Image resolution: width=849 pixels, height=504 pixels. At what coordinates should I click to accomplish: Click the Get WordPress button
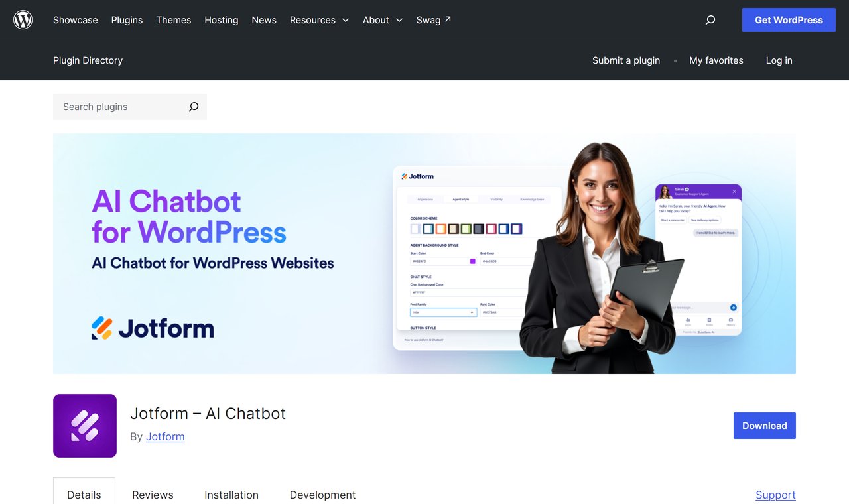[789, 20]
